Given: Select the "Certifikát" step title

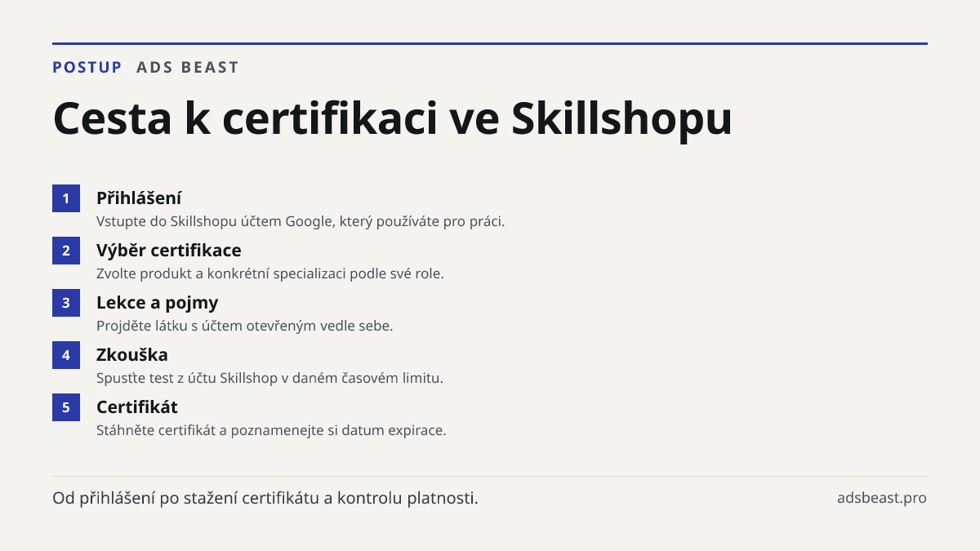Looking at the screenshot, I should click(x=137, y=407).
